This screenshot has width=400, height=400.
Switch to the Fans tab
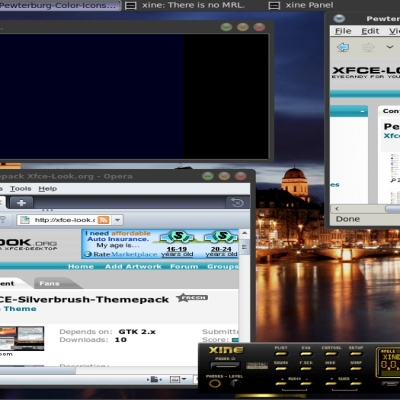[x=49, y=284]
